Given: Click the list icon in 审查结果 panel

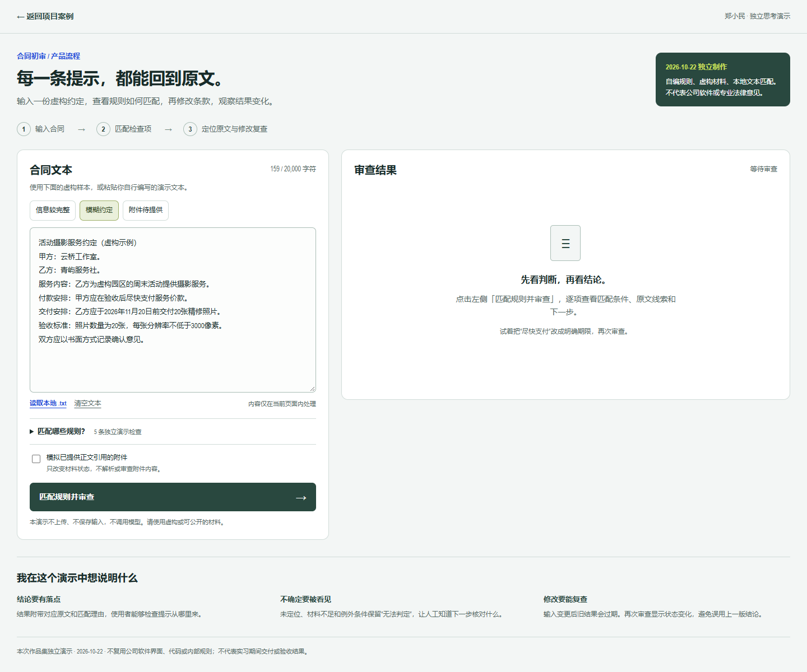Looking at the screenshot, I should click(565, 243).
